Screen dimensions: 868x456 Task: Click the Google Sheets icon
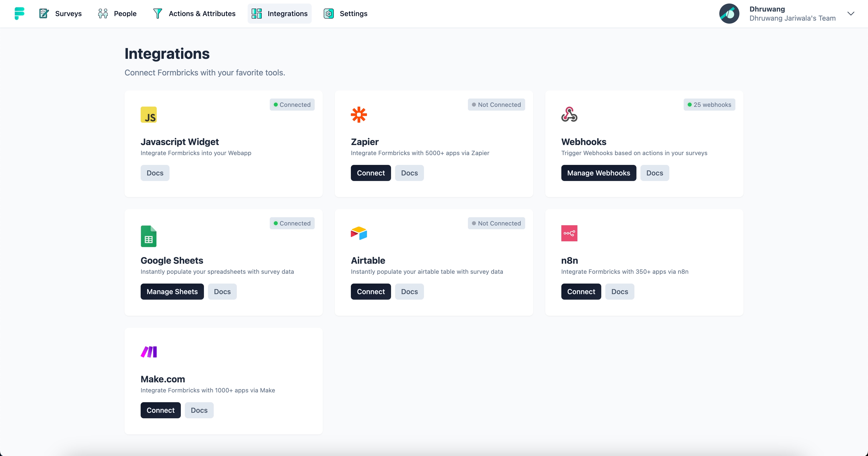pyautogui.click(x=148, y=236)
